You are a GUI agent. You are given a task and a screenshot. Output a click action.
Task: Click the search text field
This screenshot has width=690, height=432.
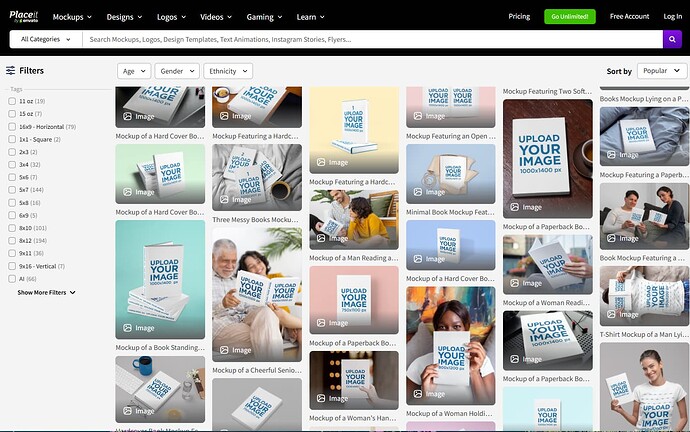click(x=372, y=39)
